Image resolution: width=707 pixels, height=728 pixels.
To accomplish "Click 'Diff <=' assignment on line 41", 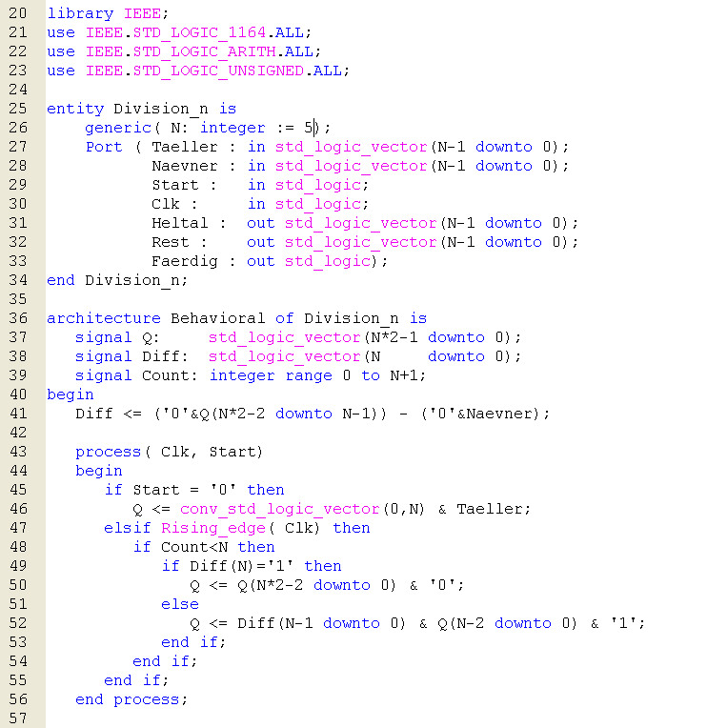I will click(x=109, y=414).
